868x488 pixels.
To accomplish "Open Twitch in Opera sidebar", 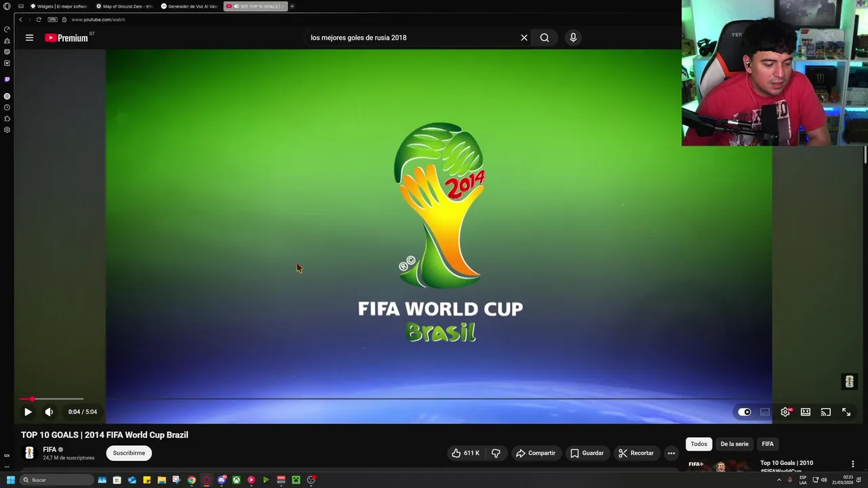I will tap(7, 79).
